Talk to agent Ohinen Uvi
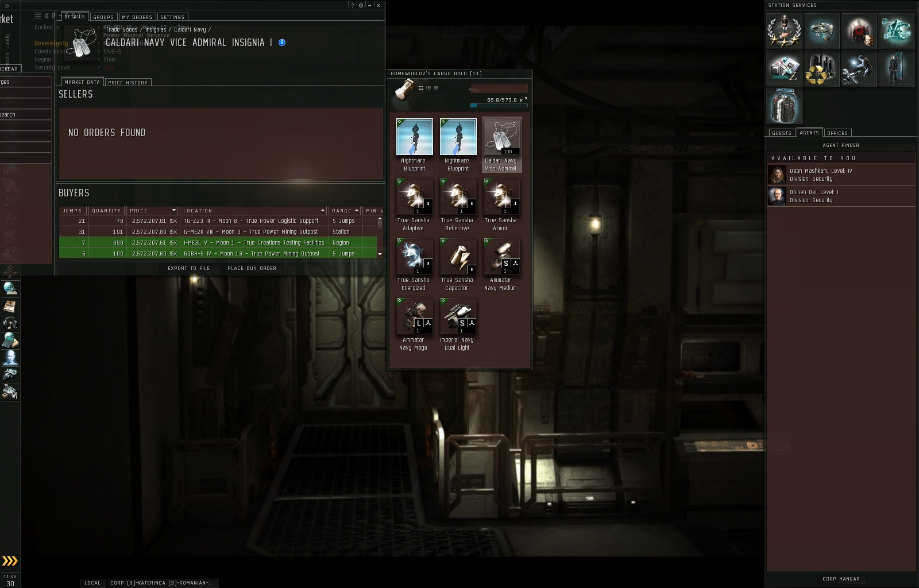Screen dimensions: 919x588 pos(841,196)
